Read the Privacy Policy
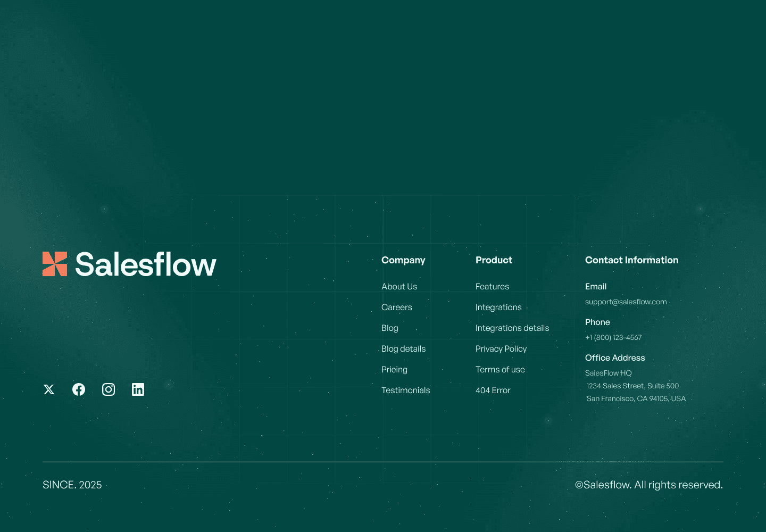 [x=501, y=348]
